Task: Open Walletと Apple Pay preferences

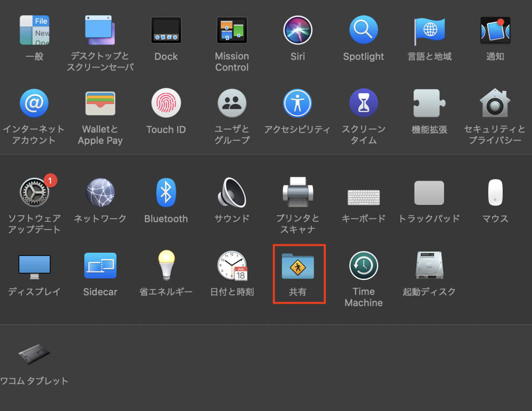Action: 100,103
